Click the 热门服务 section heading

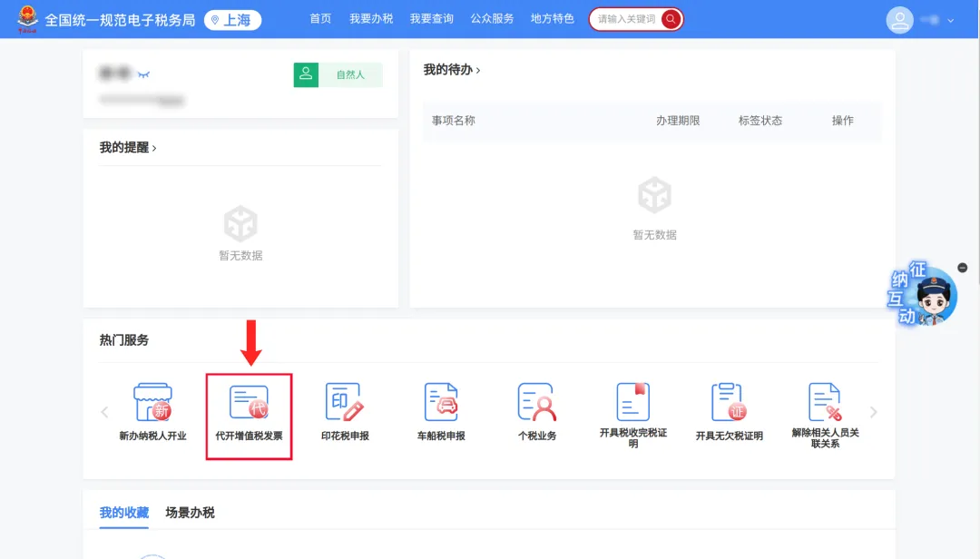pos(123,340)
